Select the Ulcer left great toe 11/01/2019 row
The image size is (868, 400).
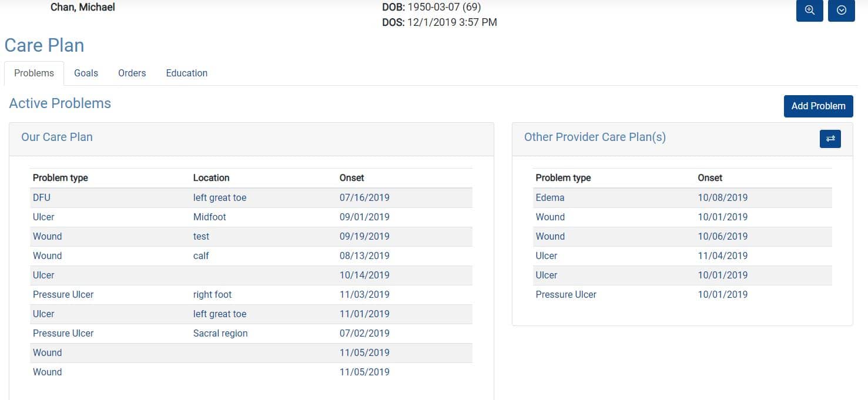click(251, 314)
